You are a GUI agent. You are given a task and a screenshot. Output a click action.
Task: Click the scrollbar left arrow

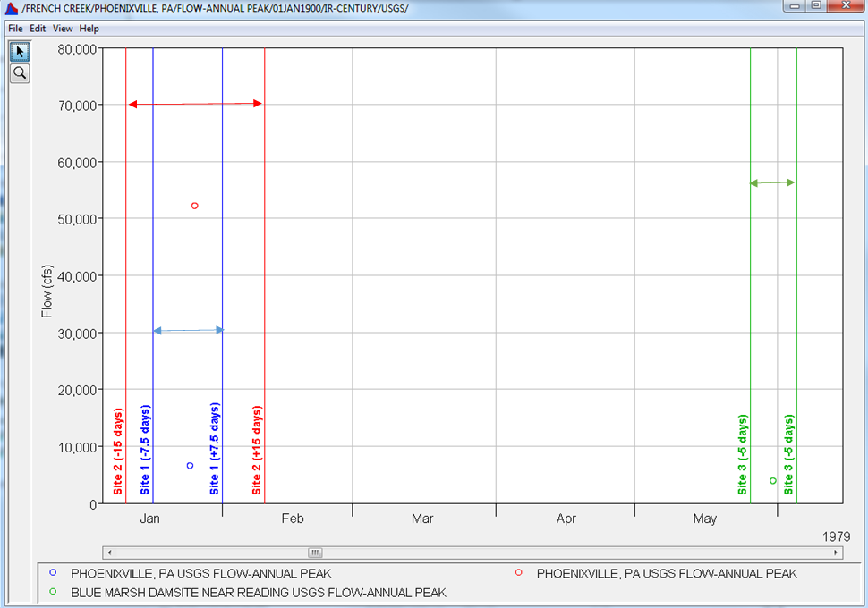tap(108, 553)
